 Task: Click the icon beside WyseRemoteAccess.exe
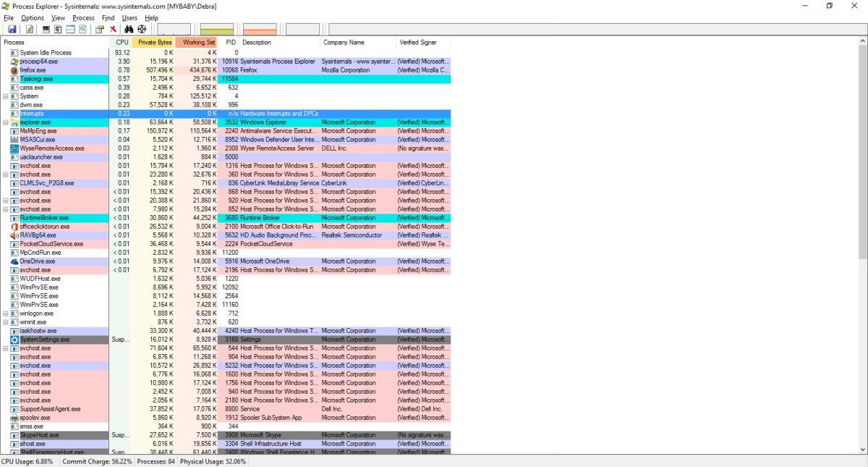pyautogui.click(x=14, y=148)
